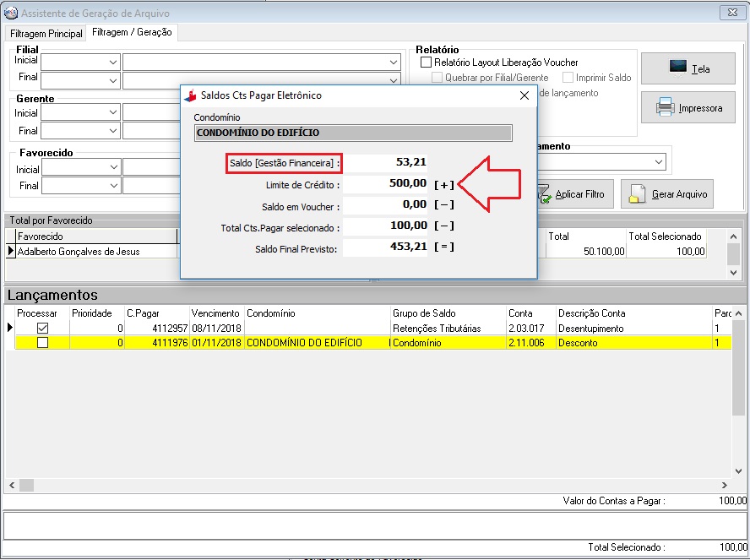The width and height of the screenshot is (750, 560).
Task: Switch to the Filtragem Principal tab
Action: [x=46, y=33]
